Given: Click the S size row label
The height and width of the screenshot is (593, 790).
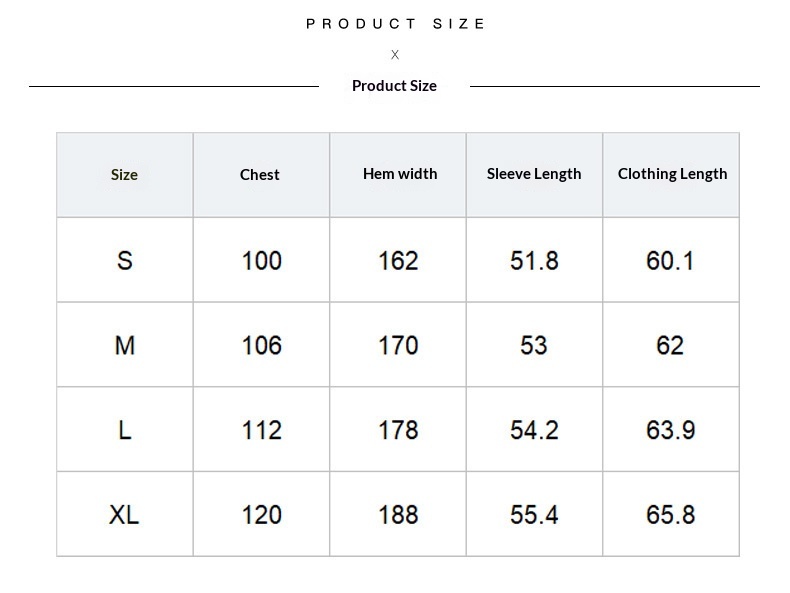Looking at the screenshot, I should point(125,260).
